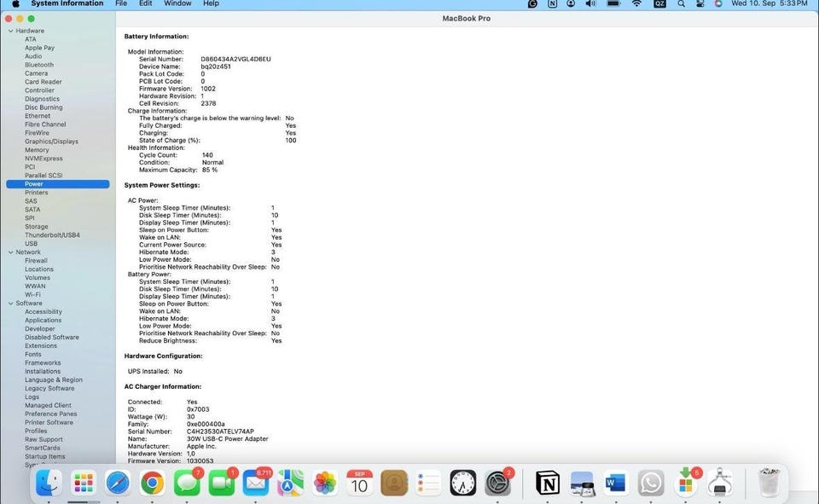Open Finder from the dock
The height and width of the screenshot is (504, 819).
tap(49, 484)
